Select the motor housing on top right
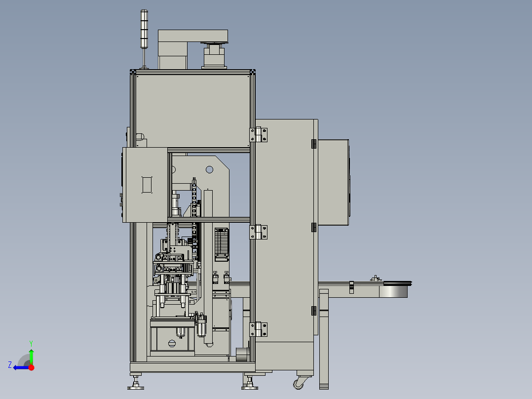Image resolution: width=532 pixels, height=399 pixels. tap(214, 55)
